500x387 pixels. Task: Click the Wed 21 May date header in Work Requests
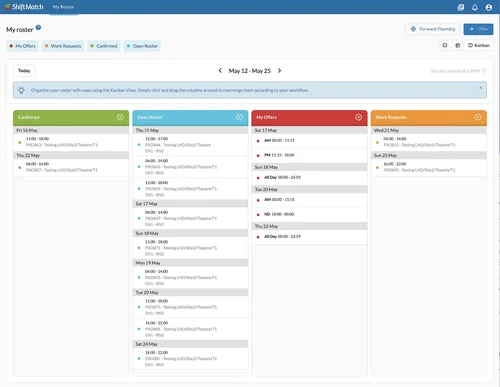point(429,130)
